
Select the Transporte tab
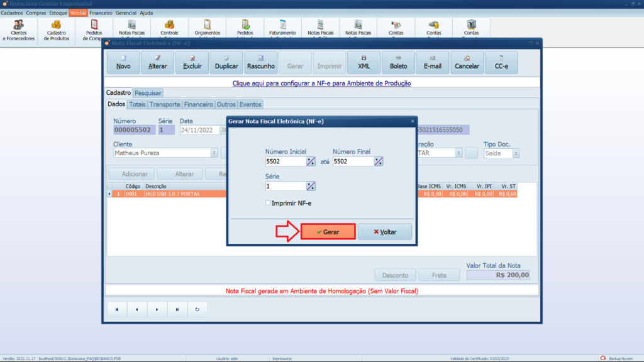(x=165, y=104)
